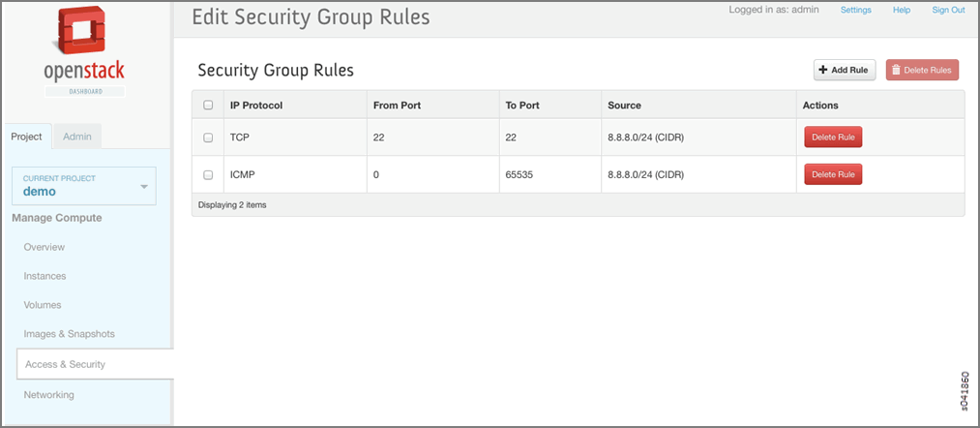Delete the ICMP rule
980x428 pixels.
tap(832, 174)
